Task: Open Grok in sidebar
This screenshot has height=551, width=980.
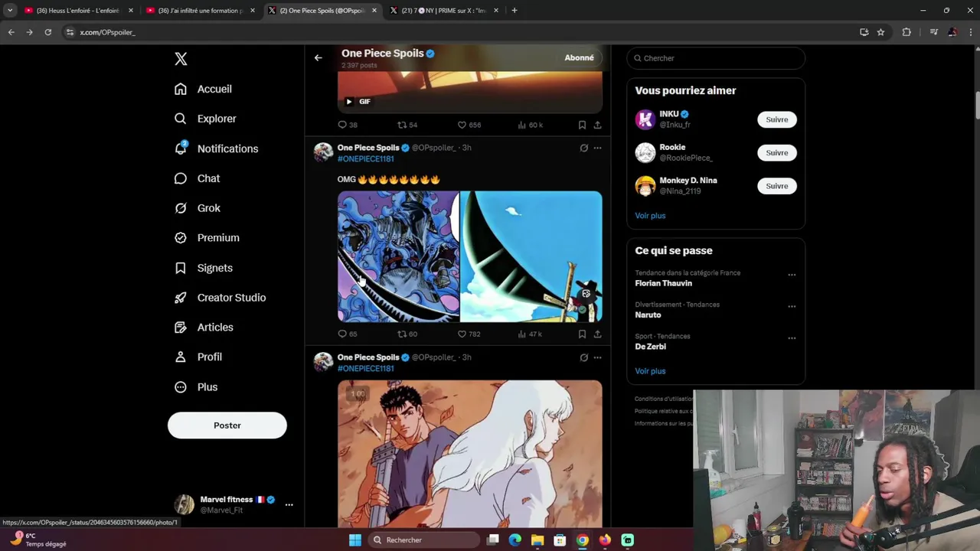Action: (197, 208)
